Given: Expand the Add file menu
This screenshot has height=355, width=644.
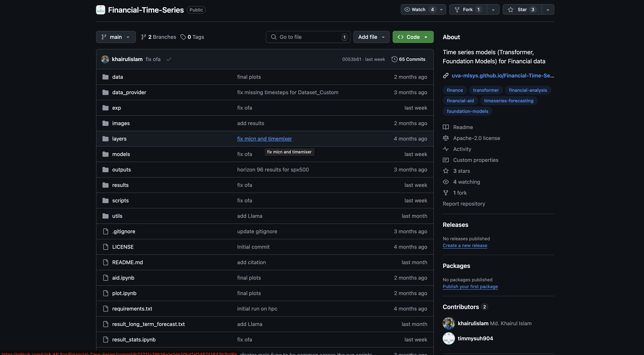Looking at the screenshot, I should pyautogui.click(x=371, y=37).
